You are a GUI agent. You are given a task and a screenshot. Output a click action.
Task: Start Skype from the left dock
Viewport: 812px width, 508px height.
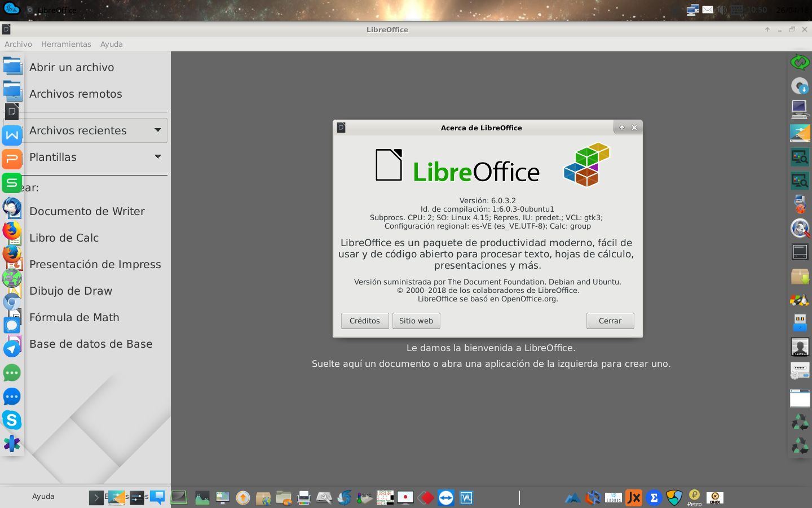click(x=12, y=421)
